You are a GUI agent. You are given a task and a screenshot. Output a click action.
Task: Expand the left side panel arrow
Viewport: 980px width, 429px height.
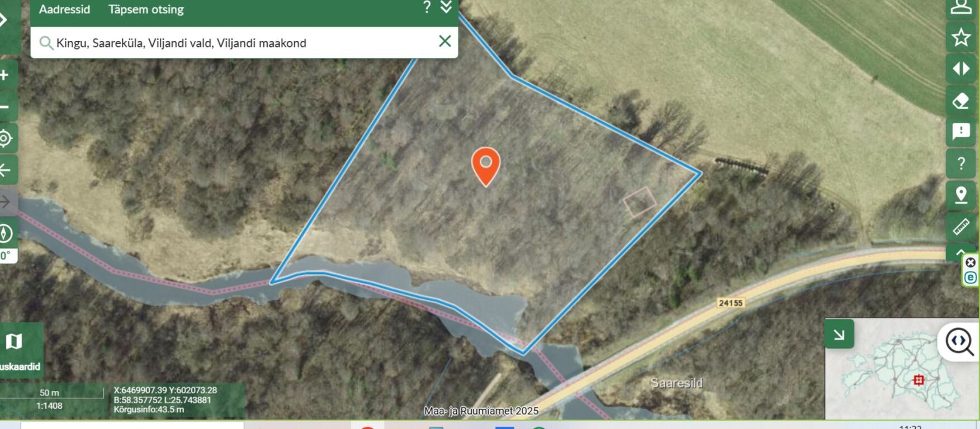pos(5,21)
